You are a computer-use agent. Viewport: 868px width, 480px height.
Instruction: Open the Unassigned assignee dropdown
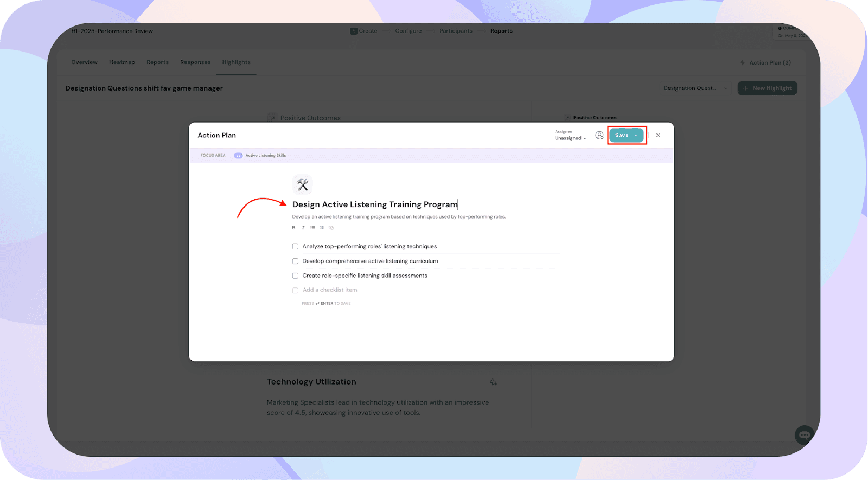[x=570, y=138]
